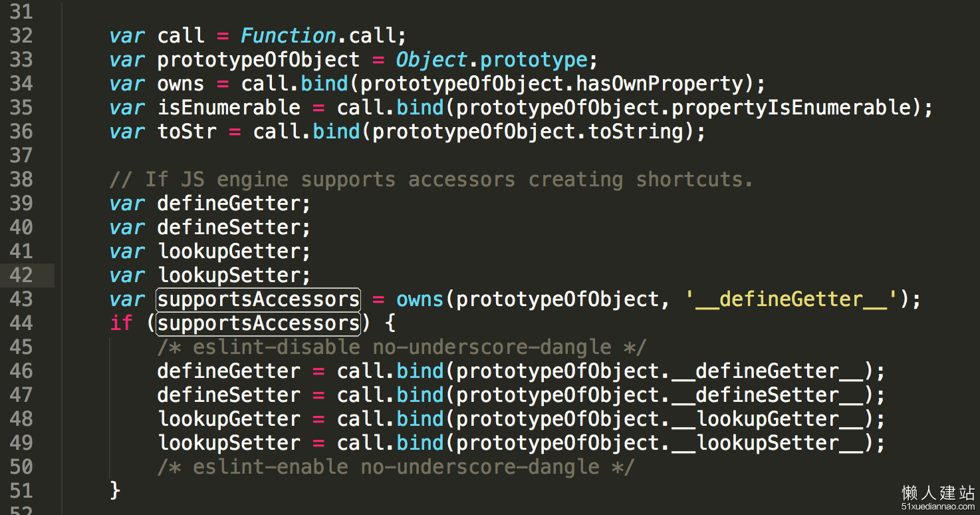Click the owns function call after the equals sign
The width and height of the screenshot is (980, 515).
(x=420, y=299)
